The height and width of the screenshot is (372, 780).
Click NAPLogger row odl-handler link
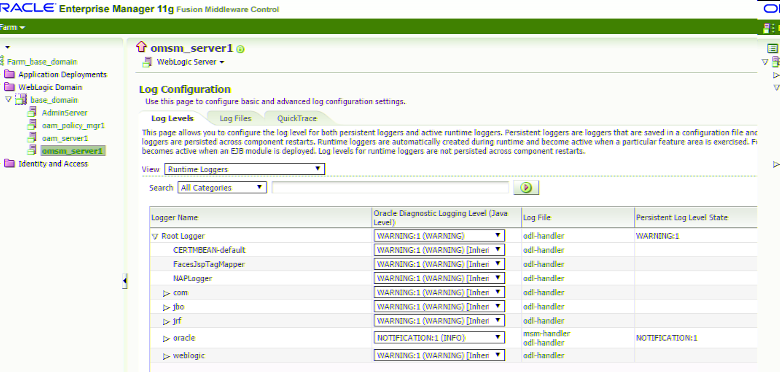pos(543,279)
